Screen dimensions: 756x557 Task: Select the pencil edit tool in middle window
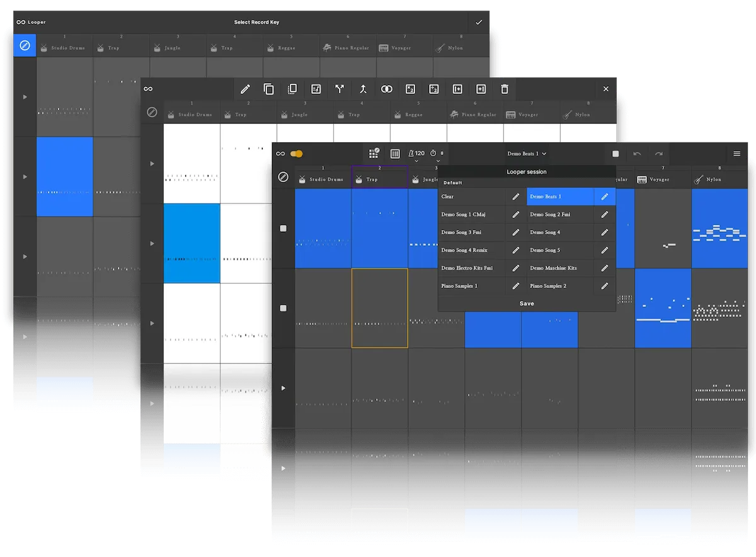[245, 89]
